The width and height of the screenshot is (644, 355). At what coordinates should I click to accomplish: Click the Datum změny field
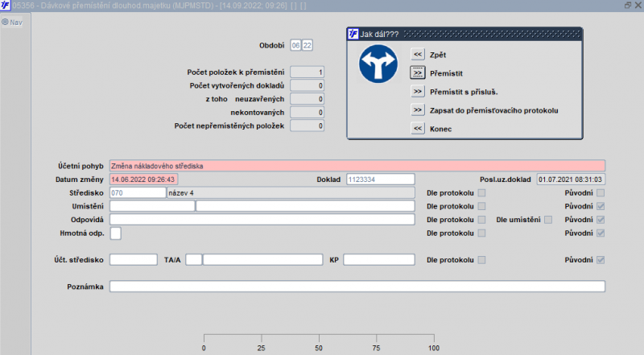pos(144,180)
